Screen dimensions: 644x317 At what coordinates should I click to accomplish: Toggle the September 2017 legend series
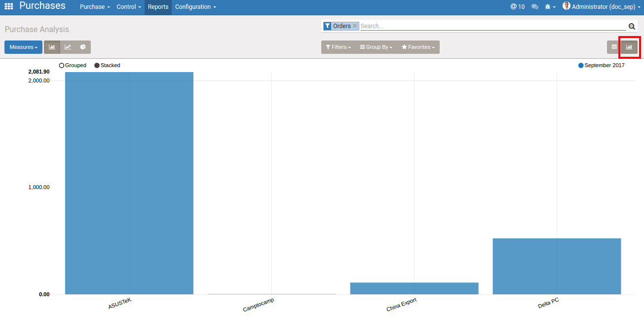602,65
